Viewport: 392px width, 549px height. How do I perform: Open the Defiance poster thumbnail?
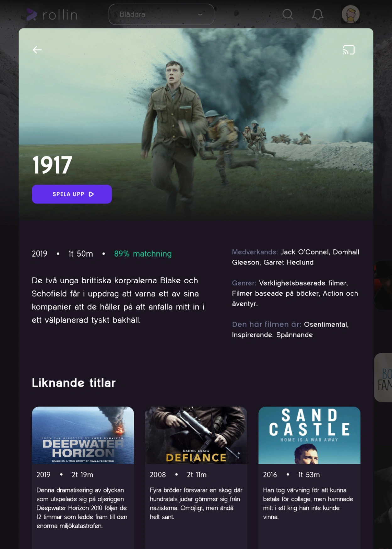(196, 435)
